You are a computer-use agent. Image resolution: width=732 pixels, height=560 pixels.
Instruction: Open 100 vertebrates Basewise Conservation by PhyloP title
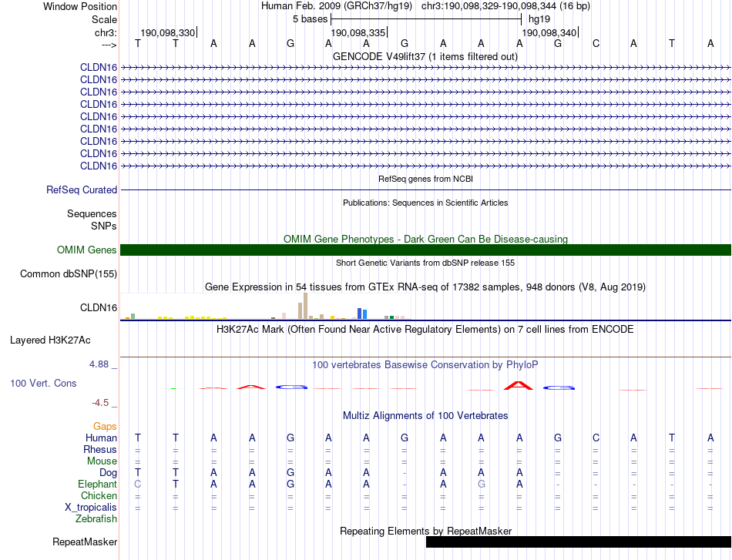coord(425,365)
